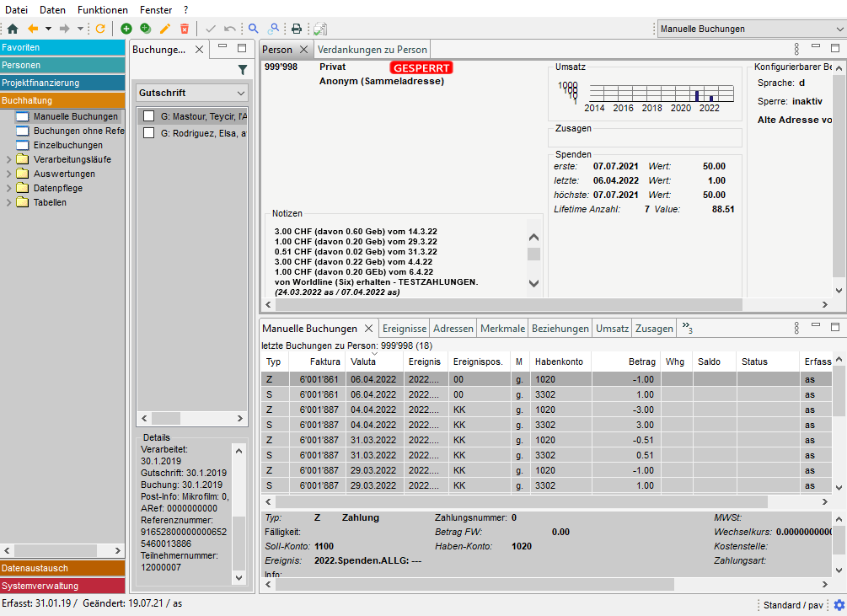Click the red trash delete icon

pos(185,29)
